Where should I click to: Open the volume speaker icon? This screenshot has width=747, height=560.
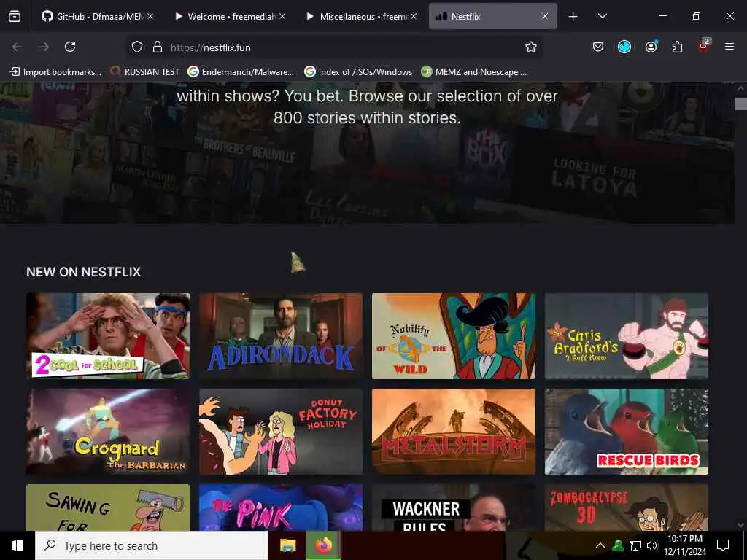652,545
